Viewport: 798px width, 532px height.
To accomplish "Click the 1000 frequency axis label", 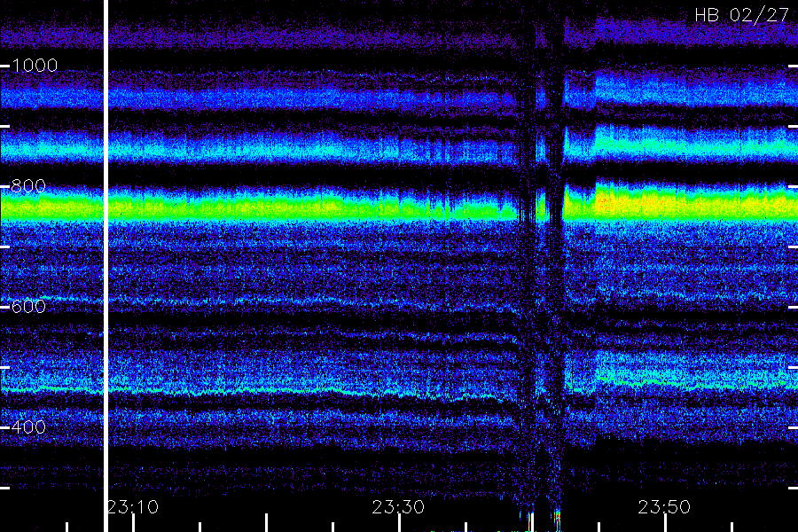I will [35, 66].
